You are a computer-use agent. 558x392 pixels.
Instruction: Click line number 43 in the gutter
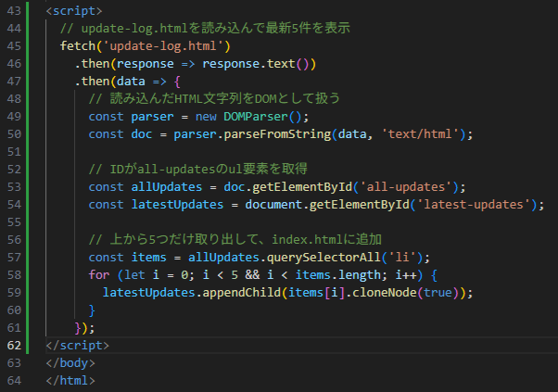click(x=14, y=11)
